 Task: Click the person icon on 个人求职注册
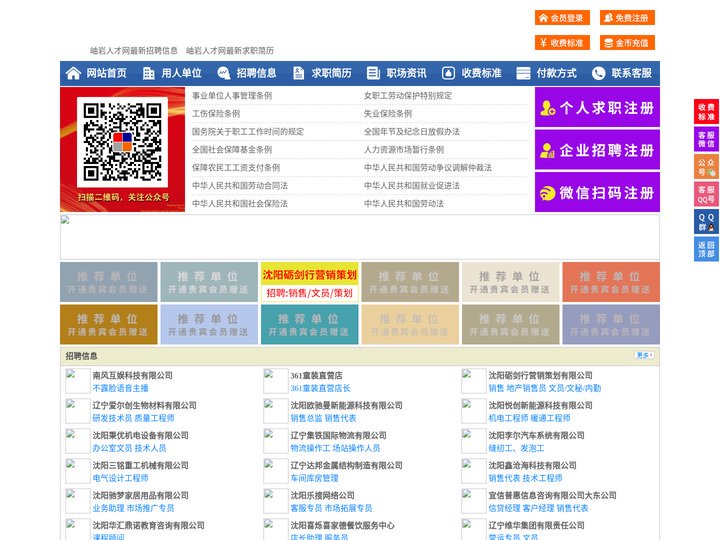tap(548, 108)
